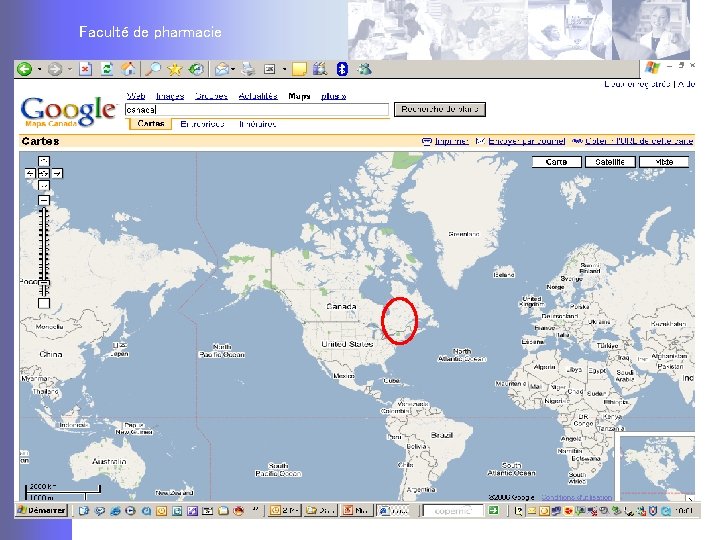720x540 pixels.
Task: Open the text size icon dropdown arrow
Action: 284,69
